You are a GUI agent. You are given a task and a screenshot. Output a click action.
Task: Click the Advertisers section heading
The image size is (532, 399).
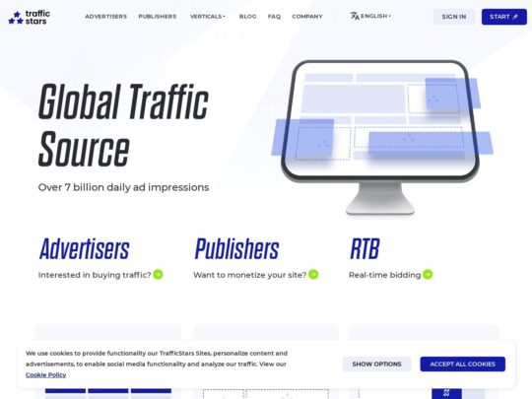click(84, 248)
